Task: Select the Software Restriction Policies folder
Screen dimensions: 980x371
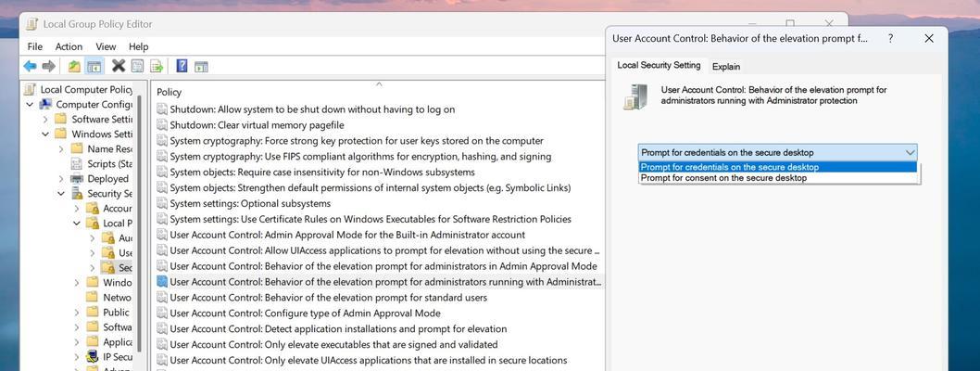Action: click(108, 327)
